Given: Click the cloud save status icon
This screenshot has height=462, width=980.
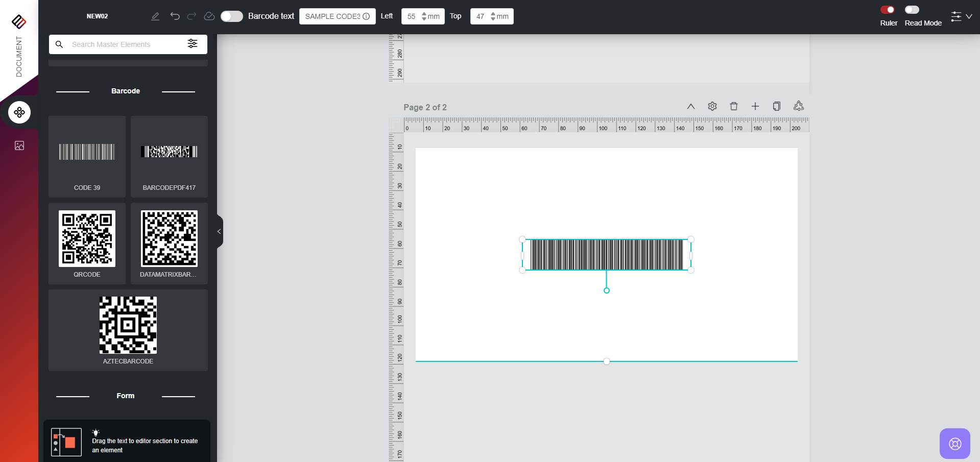Looking at the screenshot, I should [x=209, y=16].
